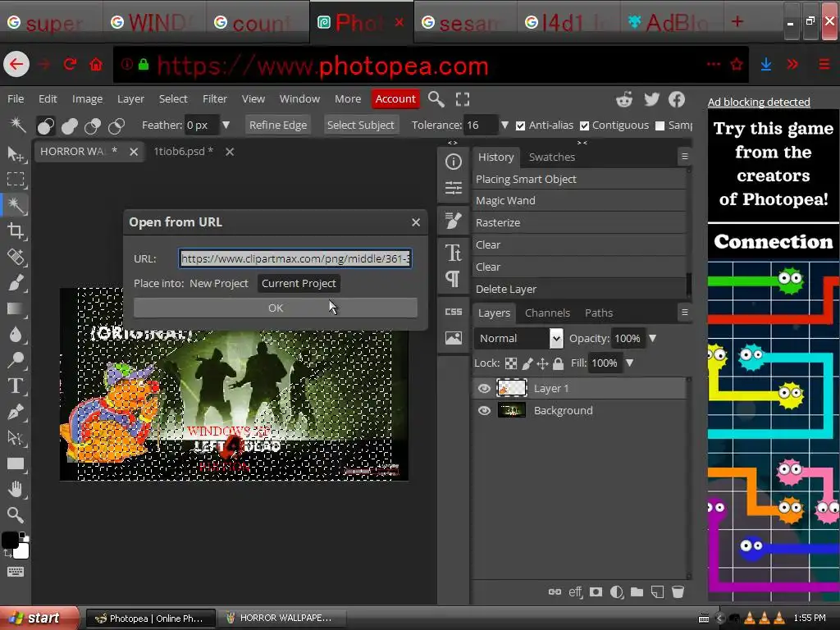The width and height of the screenshot is (840, 630).
Task: Open the Window menu
Action: (x=299, y=99)
